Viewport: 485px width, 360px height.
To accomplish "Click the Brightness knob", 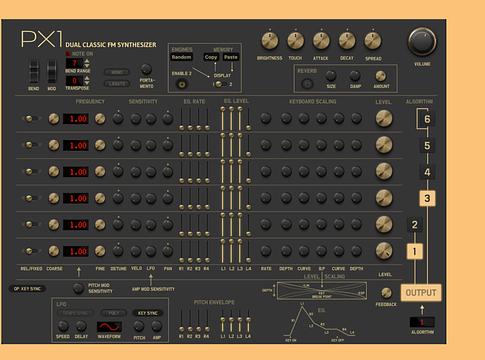I will pos(270,40).
